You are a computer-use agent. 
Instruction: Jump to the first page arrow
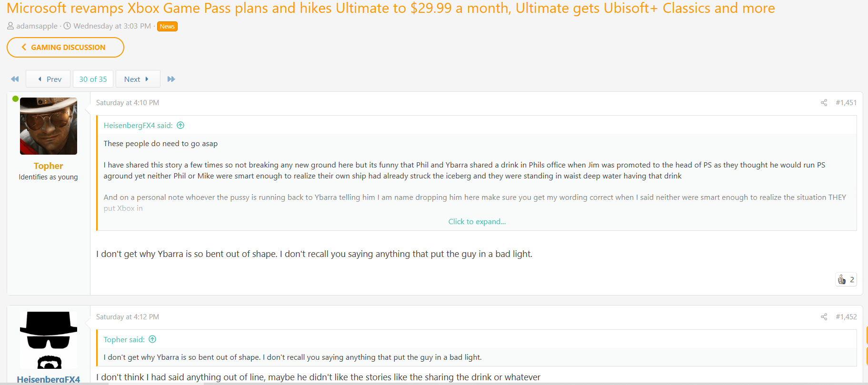click(15, 79)
